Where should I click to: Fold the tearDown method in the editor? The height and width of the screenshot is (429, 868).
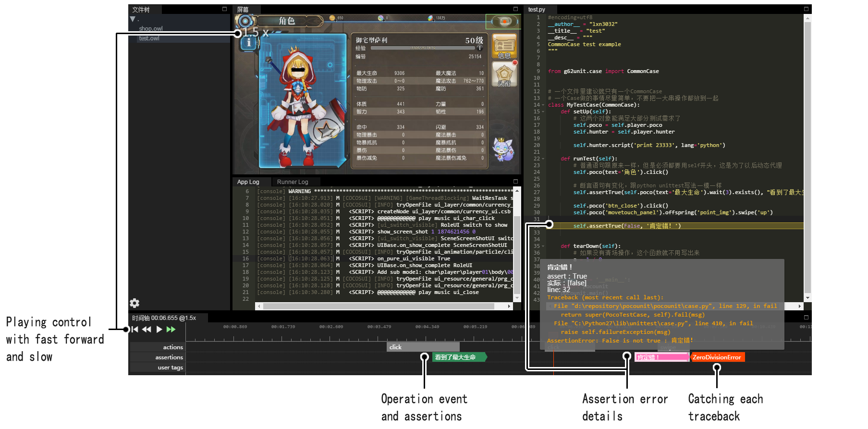pyautogui.click(x=543, y=246)
